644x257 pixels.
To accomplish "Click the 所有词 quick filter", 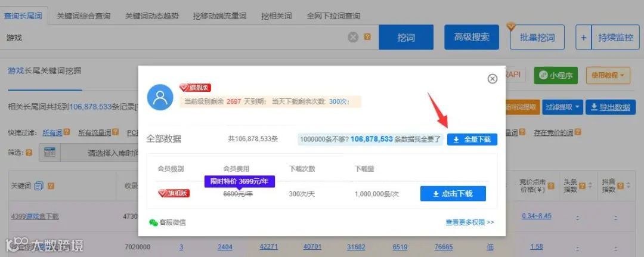I will [52, 132].
